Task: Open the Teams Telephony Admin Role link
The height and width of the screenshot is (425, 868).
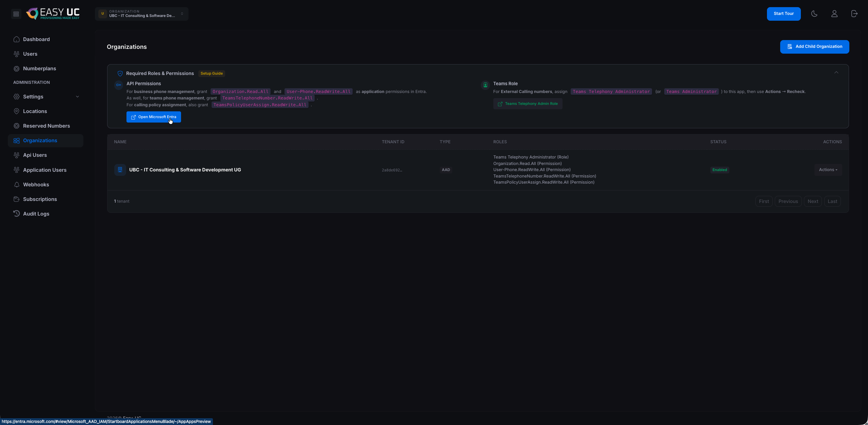Action: [x=528, y=104]
